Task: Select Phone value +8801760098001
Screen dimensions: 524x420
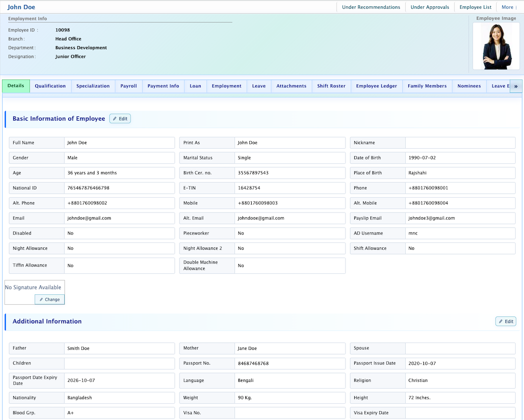Action: [x=428, y=188]
